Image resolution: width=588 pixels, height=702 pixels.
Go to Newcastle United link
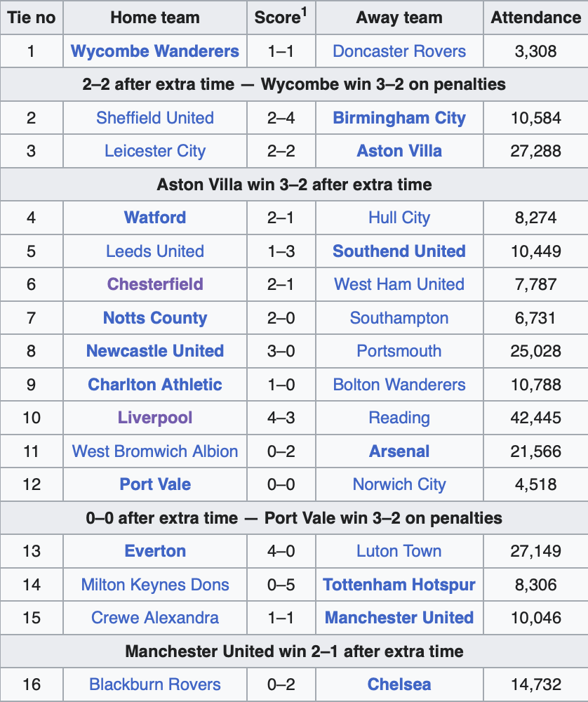(155, 351)
